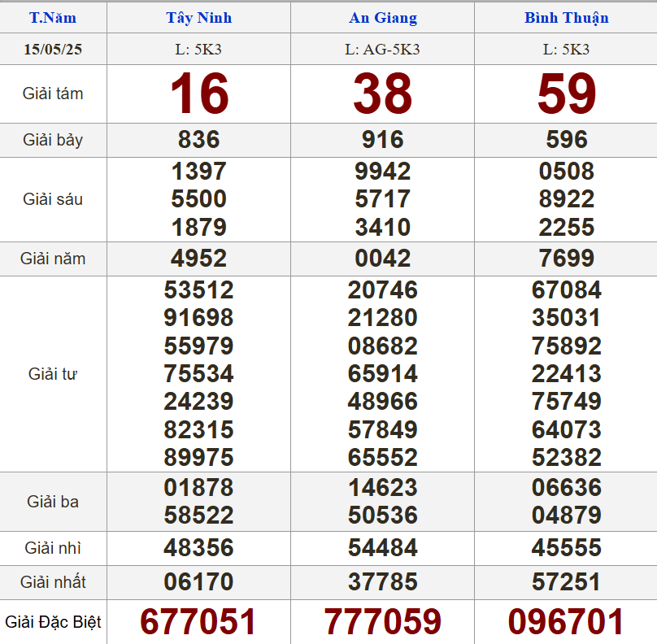The height and width of the screenshot is (644, 657).
Task: Click Giải nhì number 54484
Action: [x=382, y=548]
